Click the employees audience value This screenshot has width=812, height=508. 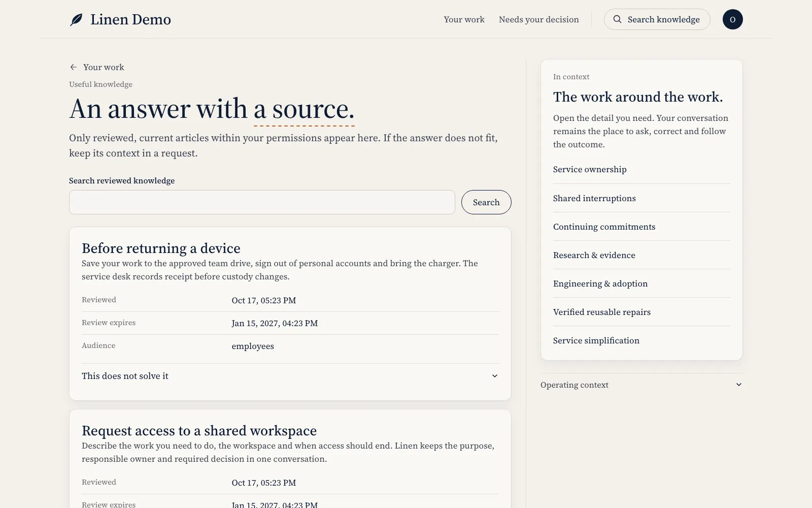[253, 346]
